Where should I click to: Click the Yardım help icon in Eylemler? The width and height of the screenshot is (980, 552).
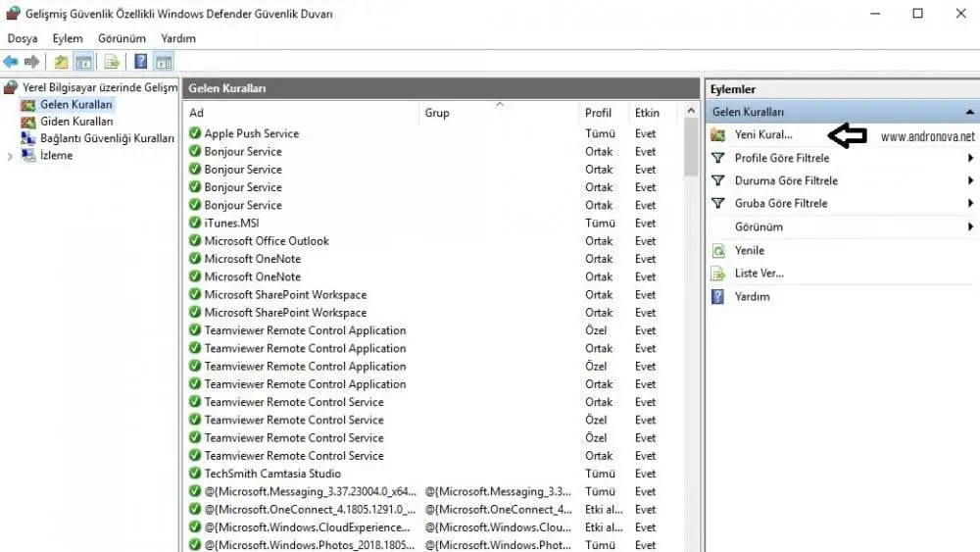coord(718,296)
